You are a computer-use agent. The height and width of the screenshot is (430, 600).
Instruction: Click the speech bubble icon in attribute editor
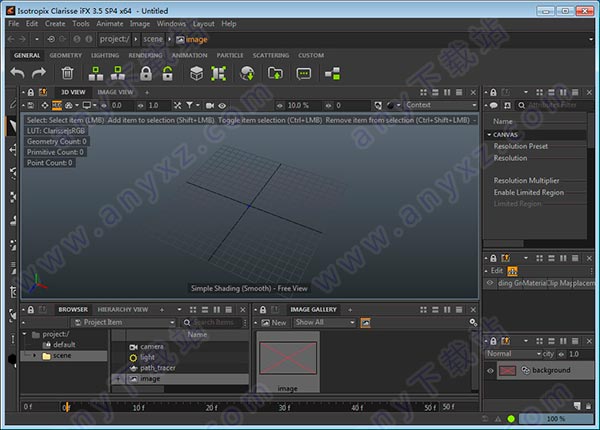(494, 105)
